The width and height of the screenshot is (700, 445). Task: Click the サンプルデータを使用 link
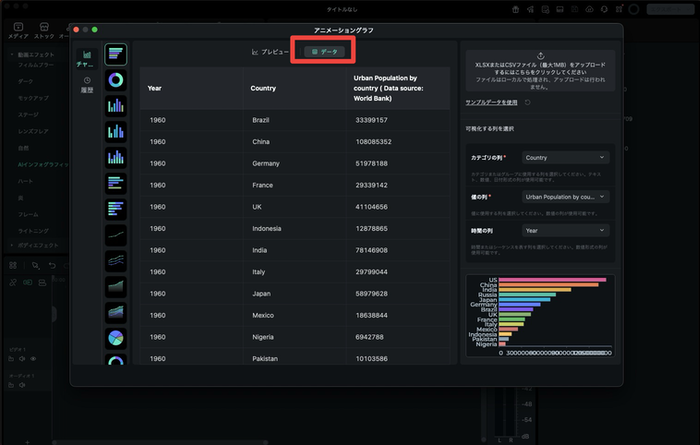pos(492,102)
